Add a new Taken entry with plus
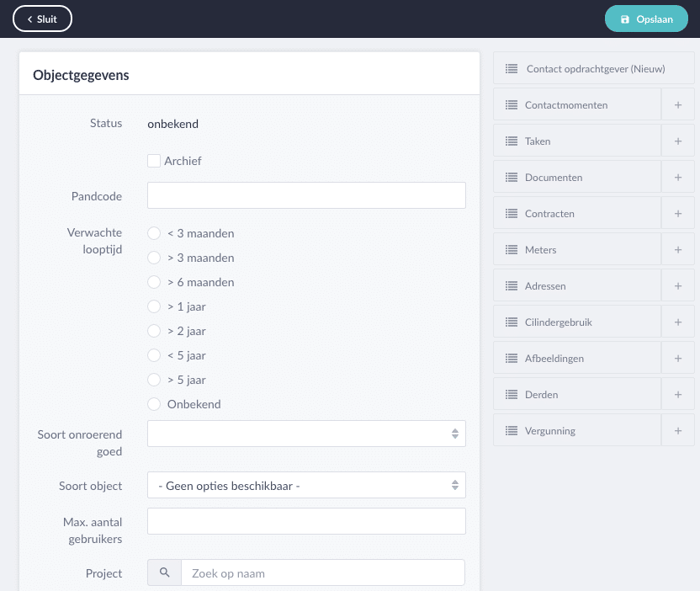700x591 pixels. point(677,141)
